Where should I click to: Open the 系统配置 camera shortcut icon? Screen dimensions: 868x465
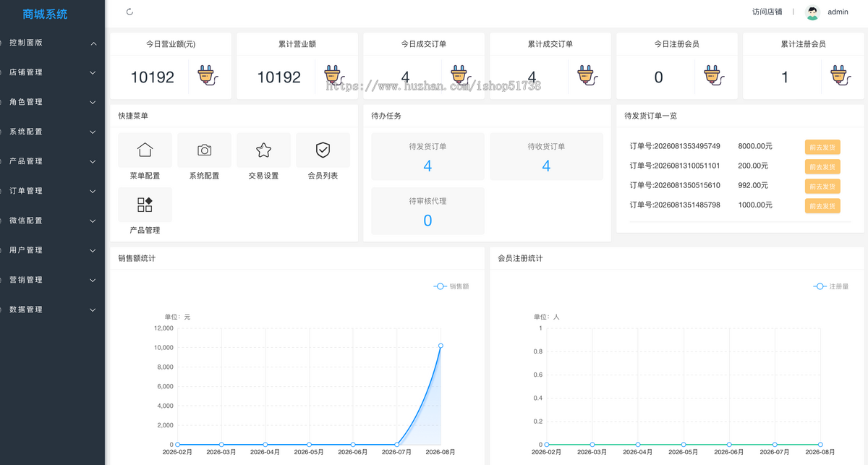205,150
